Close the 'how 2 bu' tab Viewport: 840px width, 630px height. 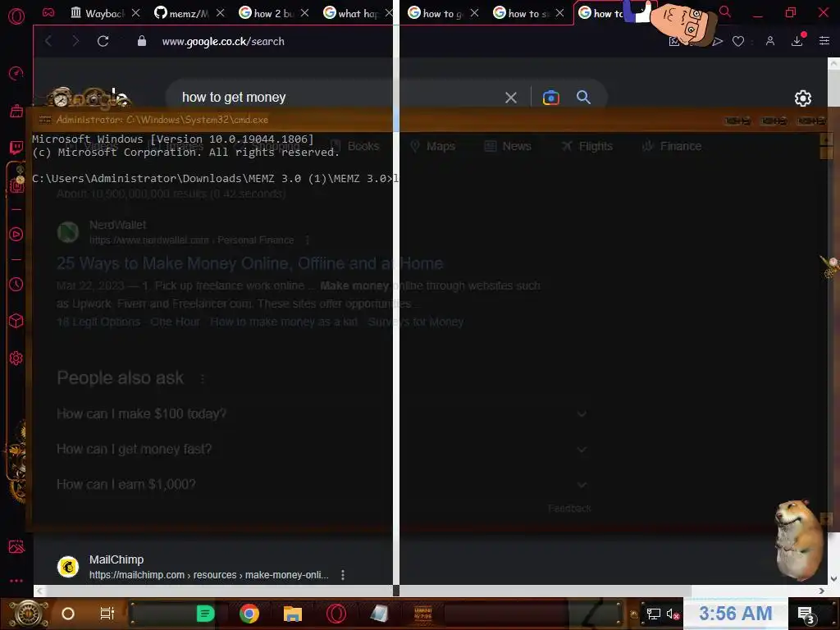click(x=305, y=13)
